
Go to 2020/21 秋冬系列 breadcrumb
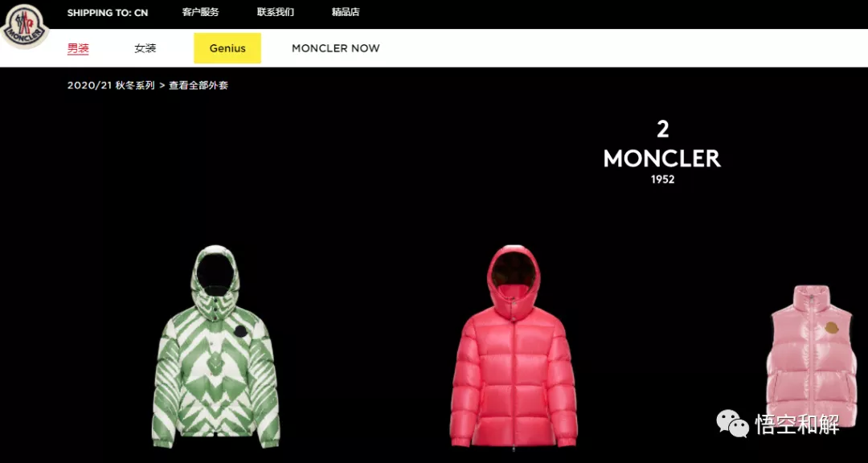coord(111,85)
